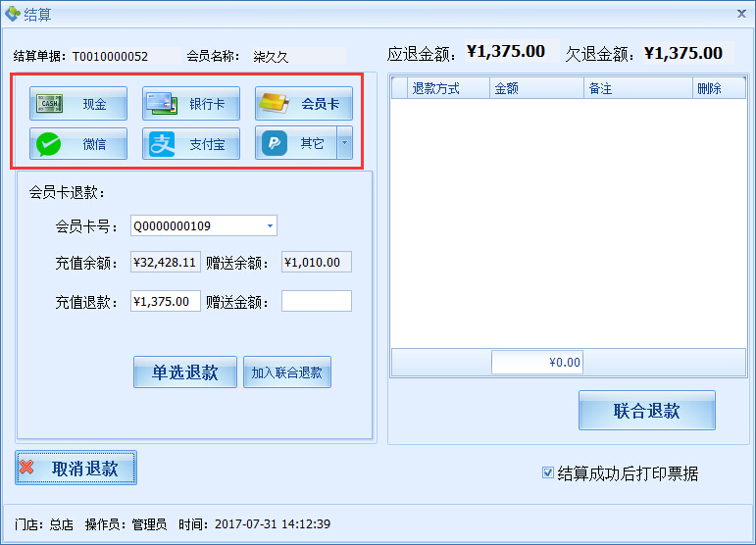Toggle print receipt after settlement checkbox
The width and height of the screenshot is (756, 545).
click(548, 473)
